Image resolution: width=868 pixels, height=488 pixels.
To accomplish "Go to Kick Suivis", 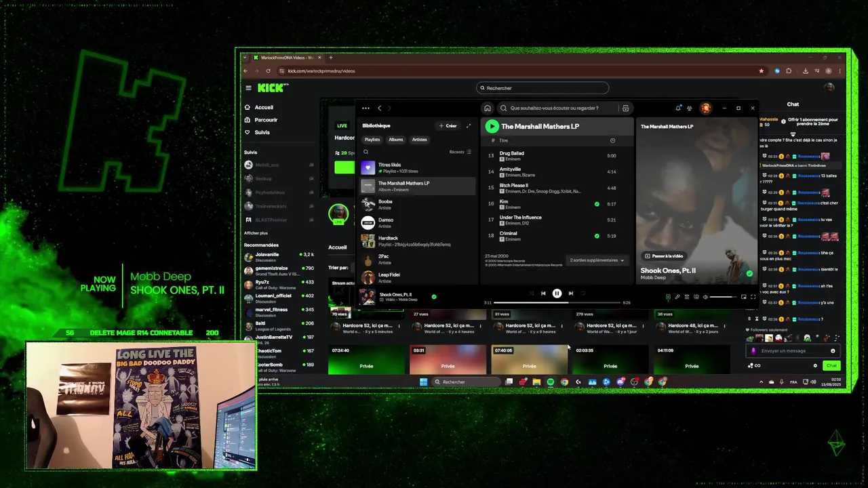I will (x=257, y=132).
